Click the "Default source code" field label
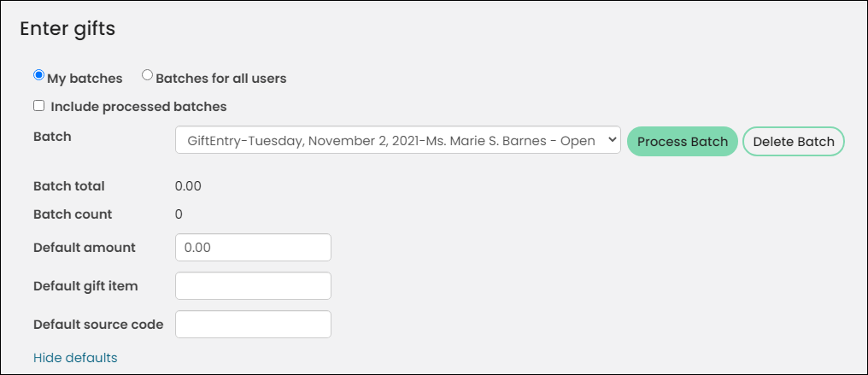This screenshot has width=868, height=375. [98, 325]
